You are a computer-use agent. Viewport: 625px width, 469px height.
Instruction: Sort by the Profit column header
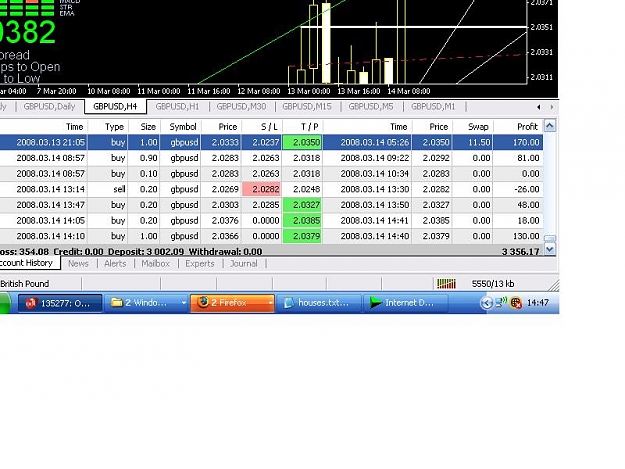[x=518, y=127]
